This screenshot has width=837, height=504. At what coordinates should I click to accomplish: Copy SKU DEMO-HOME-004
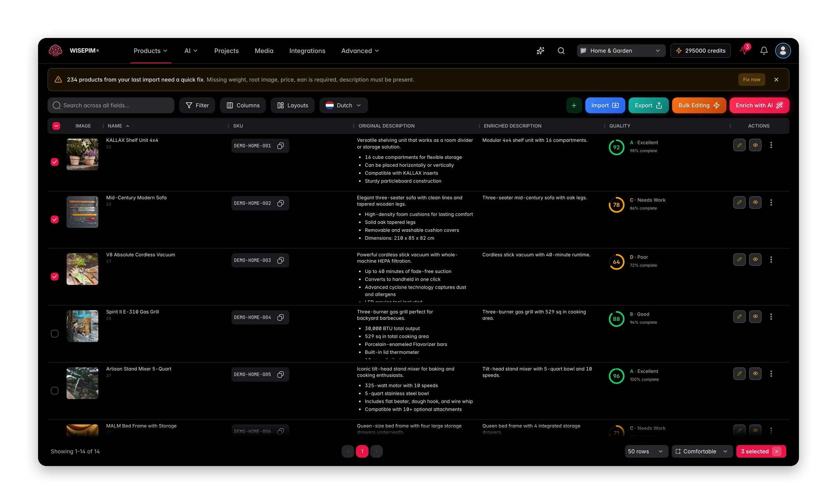[280, 317]
